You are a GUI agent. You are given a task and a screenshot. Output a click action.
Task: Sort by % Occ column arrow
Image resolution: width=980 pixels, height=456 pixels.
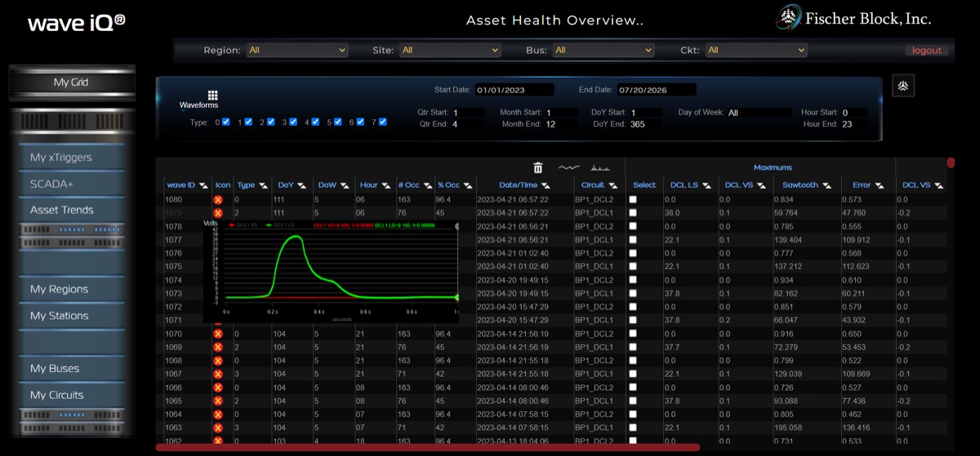(466, 186)
